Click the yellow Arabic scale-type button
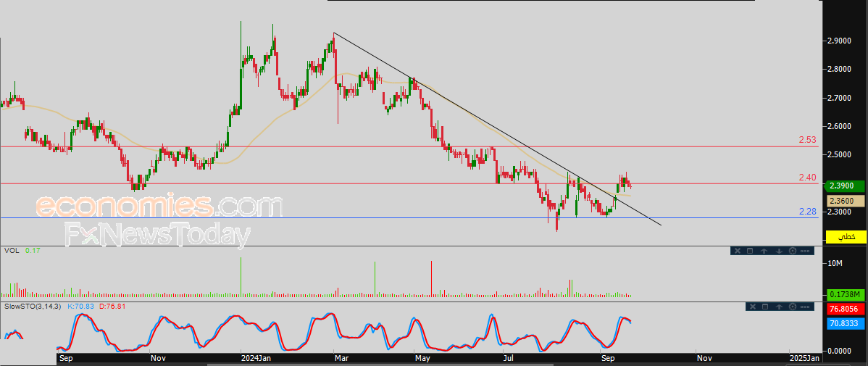The height and width of the screenshot is (366, 868). [x=846, y=237]
